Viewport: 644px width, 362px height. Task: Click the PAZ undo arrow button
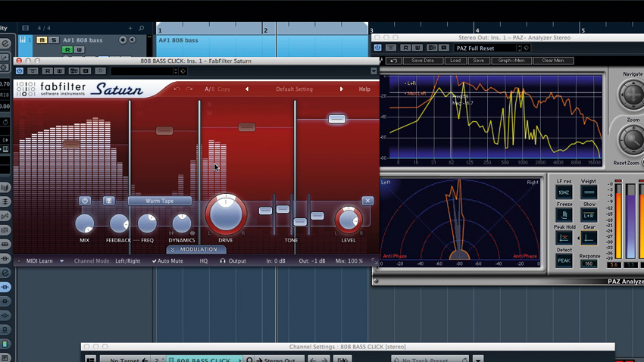[393, 61]
